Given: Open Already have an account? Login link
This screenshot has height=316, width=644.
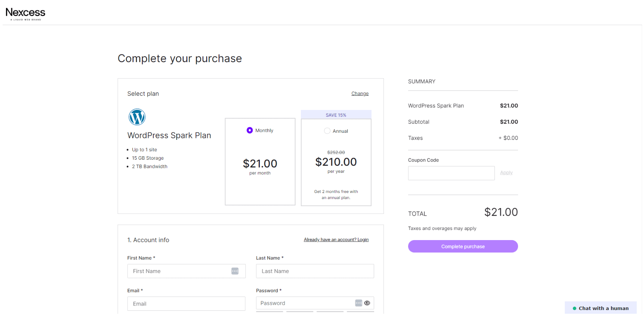Looking at the screenshot, I should tap(336, 240).
